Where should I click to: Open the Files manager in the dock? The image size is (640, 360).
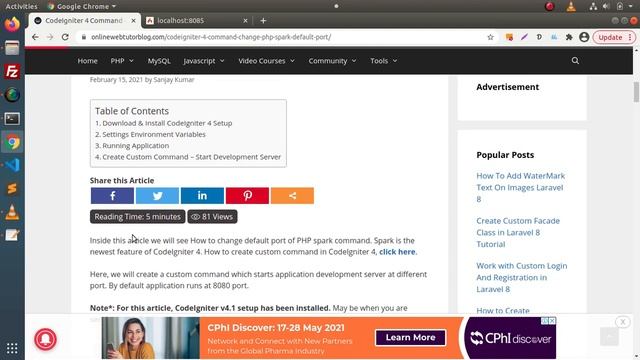[12, 48]
